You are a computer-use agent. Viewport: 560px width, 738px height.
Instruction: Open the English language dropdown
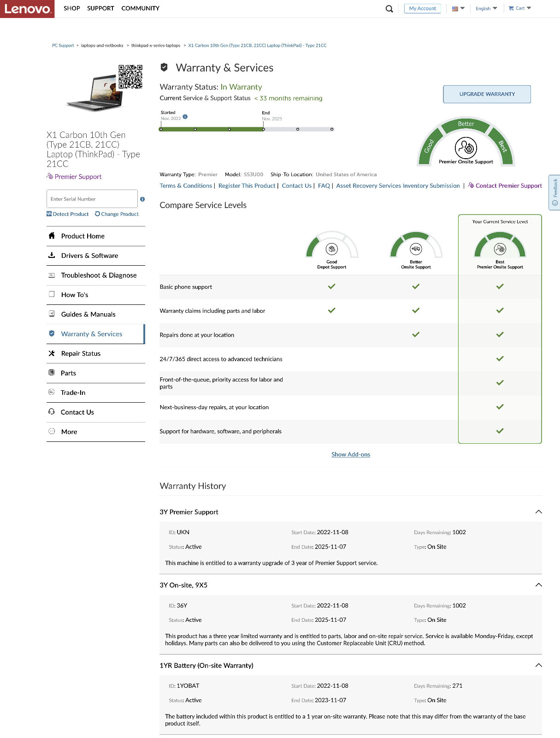[x=486, y=9]
